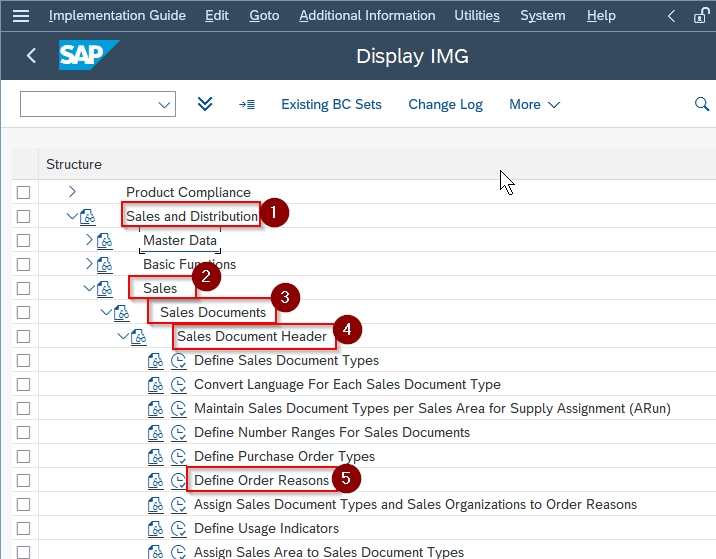Open the System menu

click(542, 16)
